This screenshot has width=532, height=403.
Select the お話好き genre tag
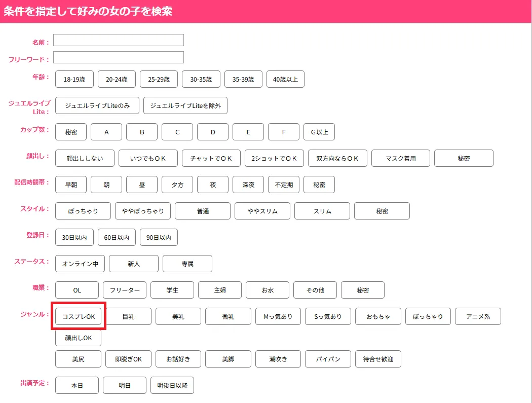tap(178, 359)
